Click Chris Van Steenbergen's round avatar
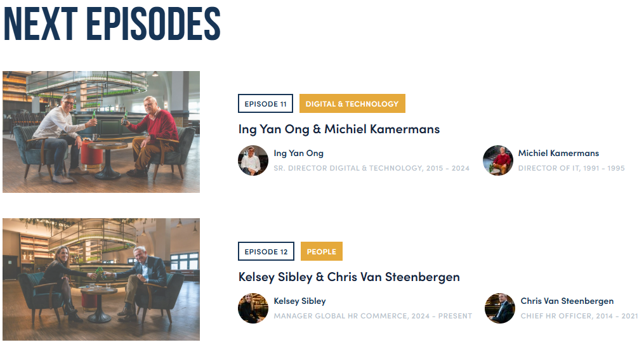Image resolution: width=644 pixels, height=347 pixels. pyautogui.click(x=500, y=308)
